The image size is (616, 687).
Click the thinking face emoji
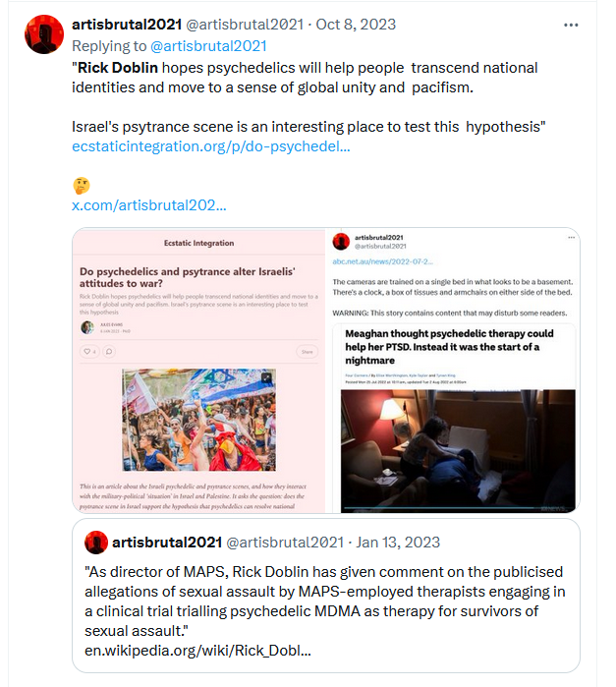pyautogui.click(x=81, y=186)
